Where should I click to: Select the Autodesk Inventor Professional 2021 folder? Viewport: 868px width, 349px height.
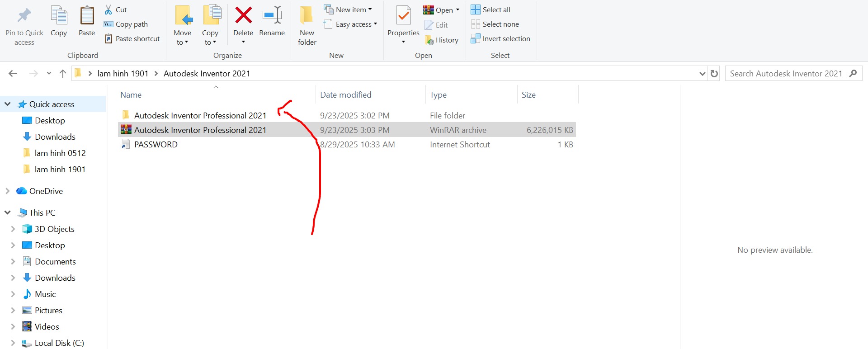(x=200, y=116)
